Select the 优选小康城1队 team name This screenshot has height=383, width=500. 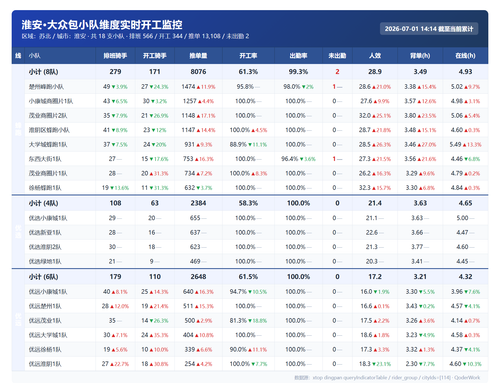coord(48,218)
